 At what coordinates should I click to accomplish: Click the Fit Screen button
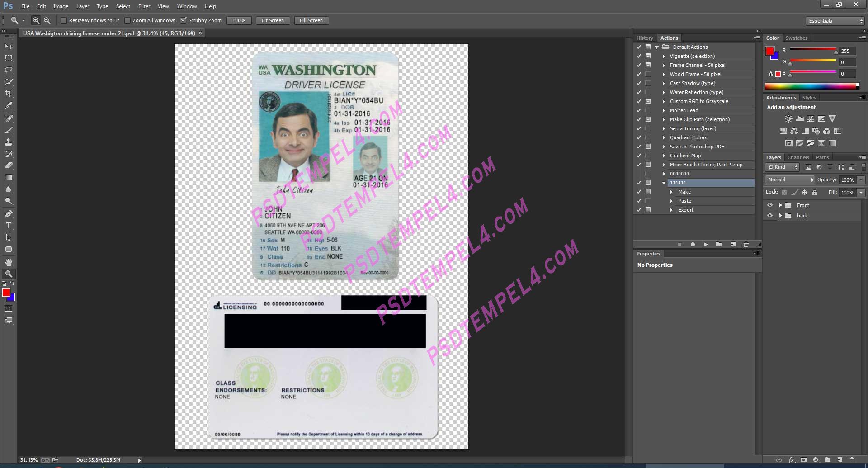(273, 20)
